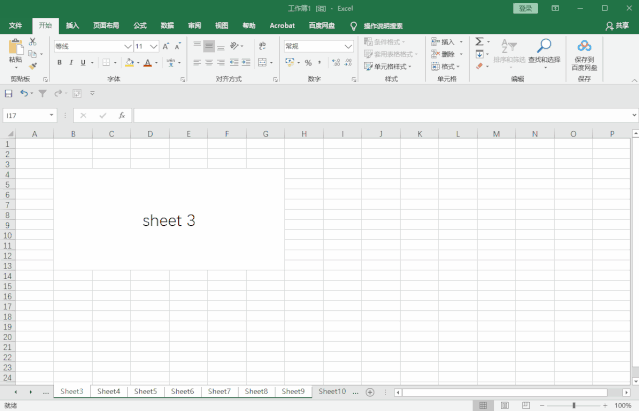Click the Paste clipboard icon
The width and height of the screenshot is (639, 411).
tap(16, 47)
